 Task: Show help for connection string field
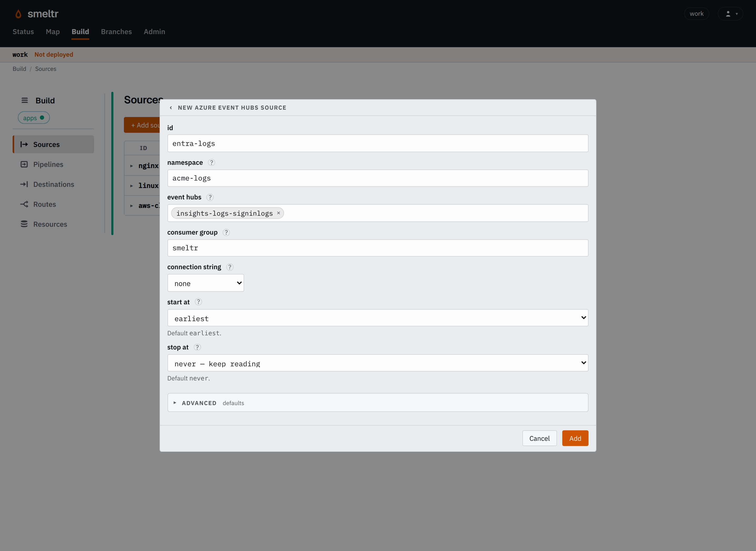pos(230,267)
